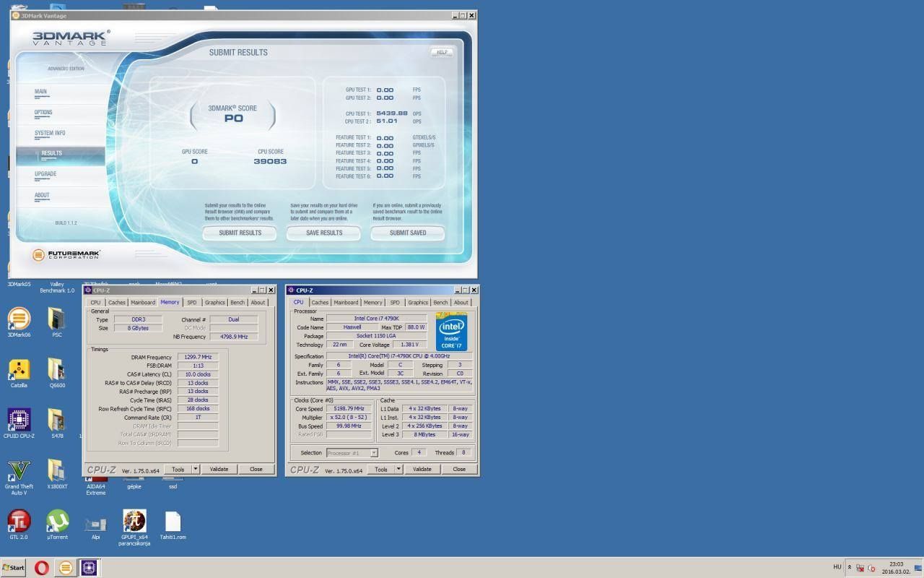Open Mainboard tab in Memory CPU-Z window
924x578 pixels.
click(x=143, y=303)
